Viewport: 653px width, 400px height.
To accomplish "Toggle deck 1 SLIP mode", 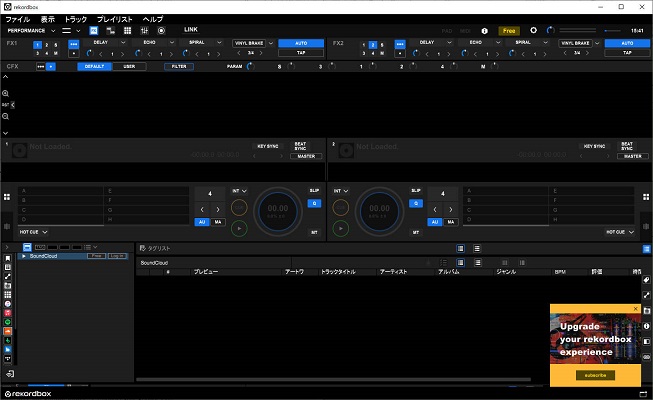I will pyautogui.click(x=314, y=190).
